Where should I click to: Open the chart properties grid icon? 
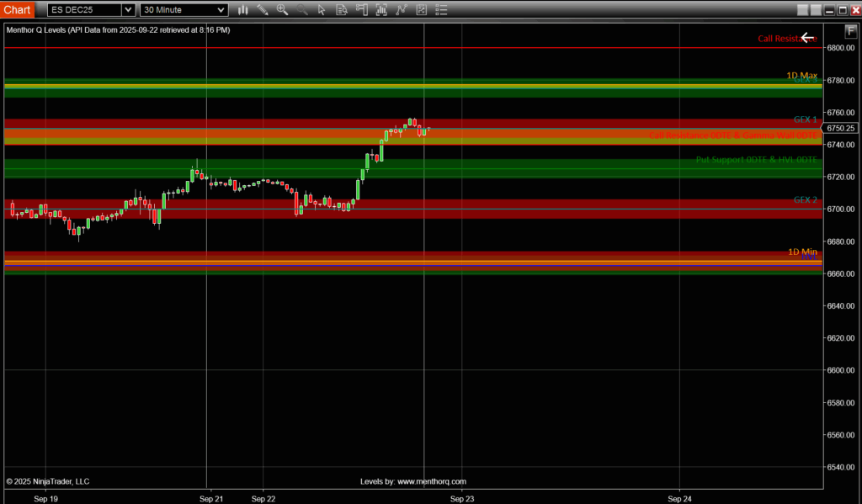coord(421,9)
